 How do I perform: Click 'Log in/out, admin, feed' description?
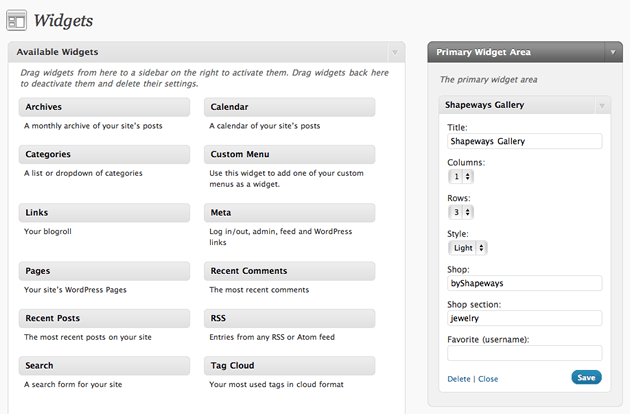click(280, 237)
